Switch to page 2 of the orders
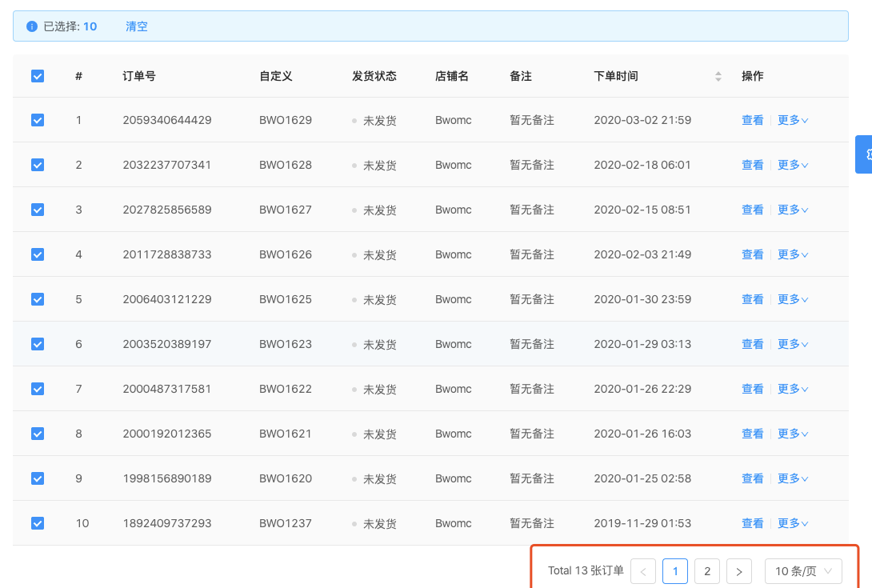 706,571
